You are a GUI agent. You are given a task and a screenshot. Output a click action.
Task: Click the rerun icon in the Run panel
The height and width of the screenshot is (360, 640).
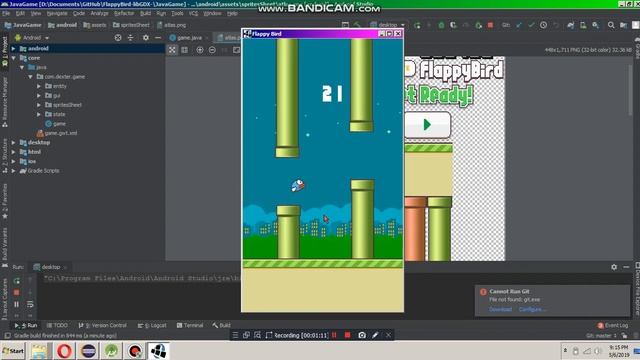(x=17, y=281)
